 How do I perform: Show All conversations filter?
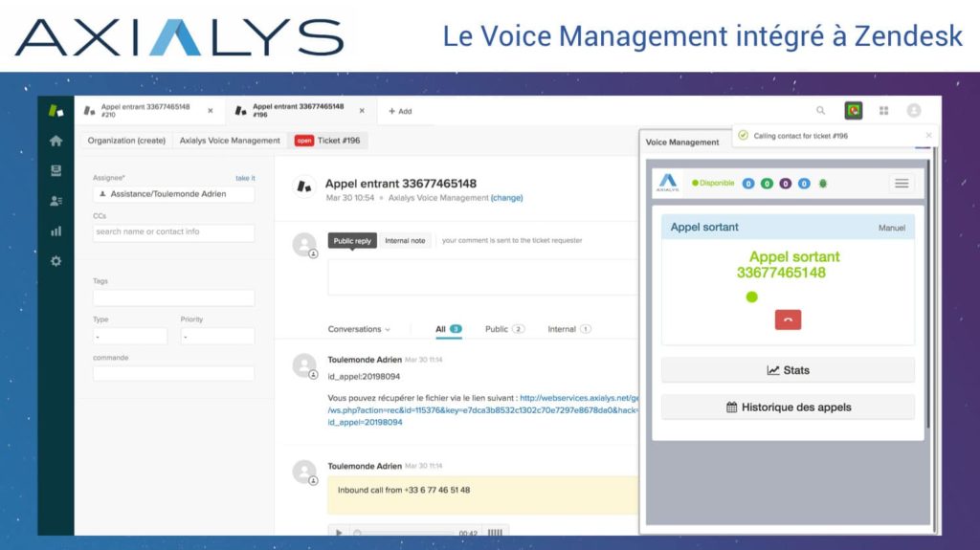point(448,329)
